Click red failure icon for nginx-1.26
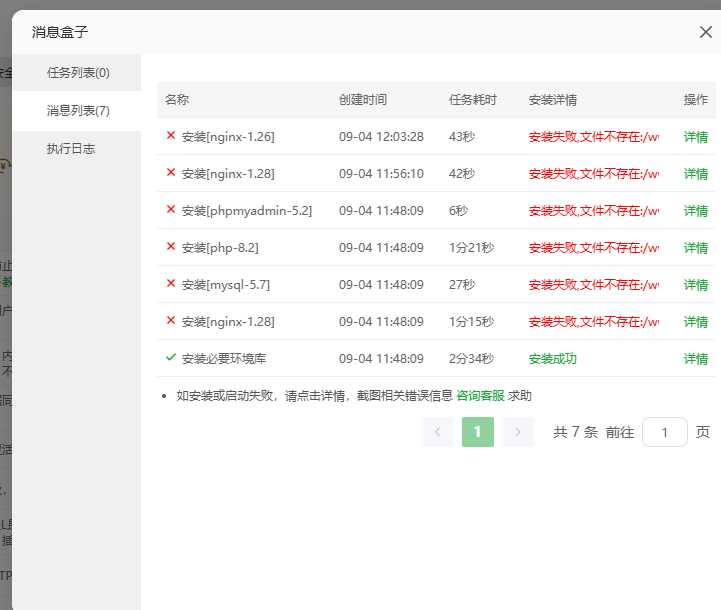The width and height of the screenshot is (721, 610). coord(171,135)
